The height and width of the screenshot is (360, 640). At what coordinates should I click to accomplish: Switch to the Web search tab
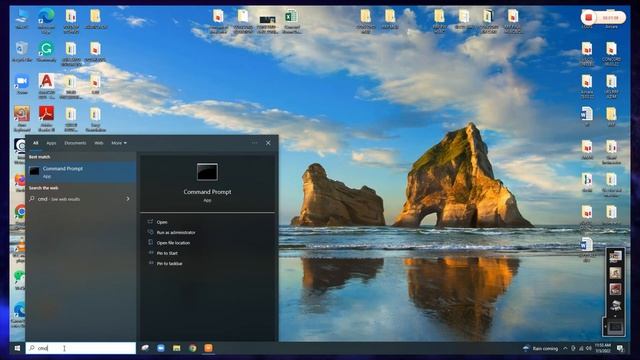click(x=99, y=143)
